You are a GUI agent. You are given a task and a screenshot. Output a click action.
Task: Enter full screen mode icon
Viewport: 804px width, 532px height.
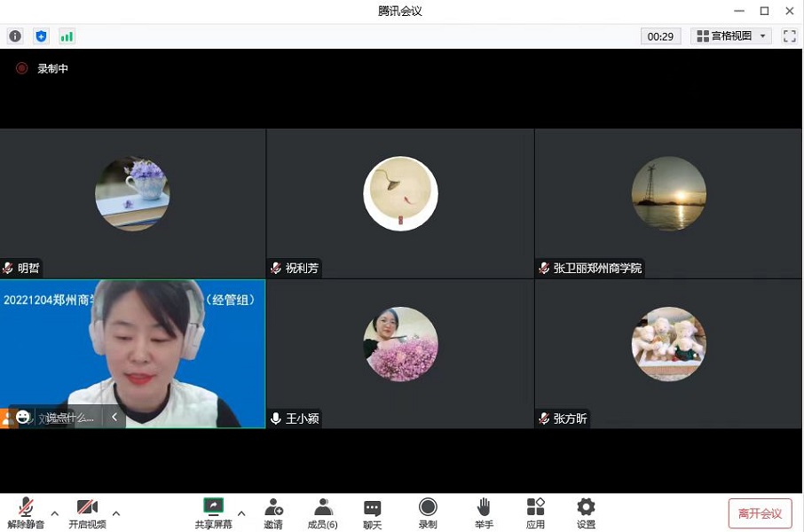[x=789, y=36]
